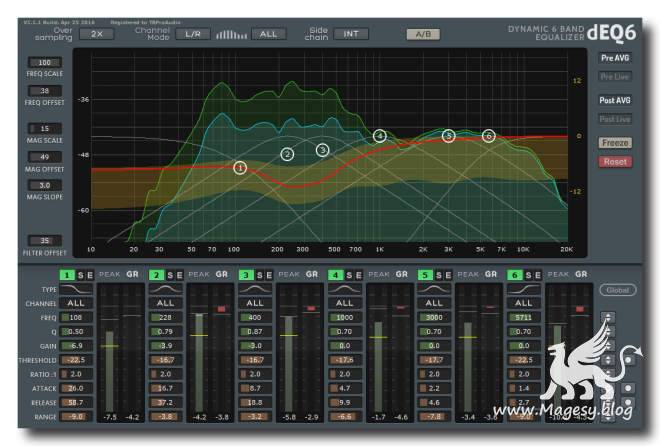660x446 pixels.
Task: Click band 2 Freq slider value 228
Action: tap(166, 317)
